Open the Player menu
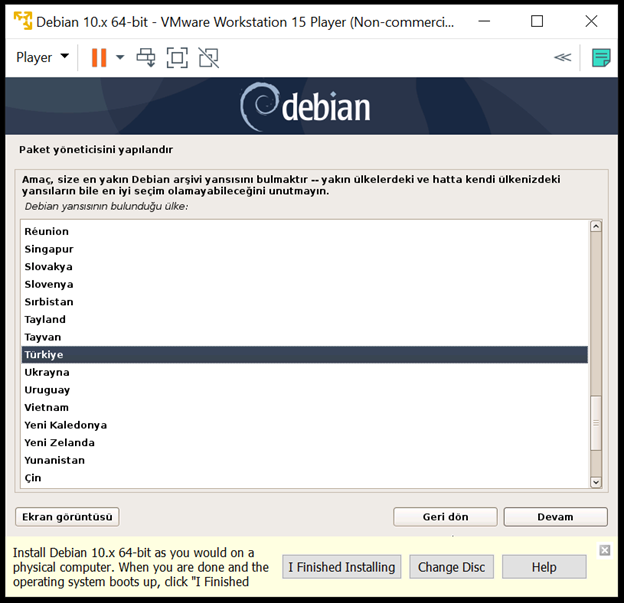 point(42,57)
